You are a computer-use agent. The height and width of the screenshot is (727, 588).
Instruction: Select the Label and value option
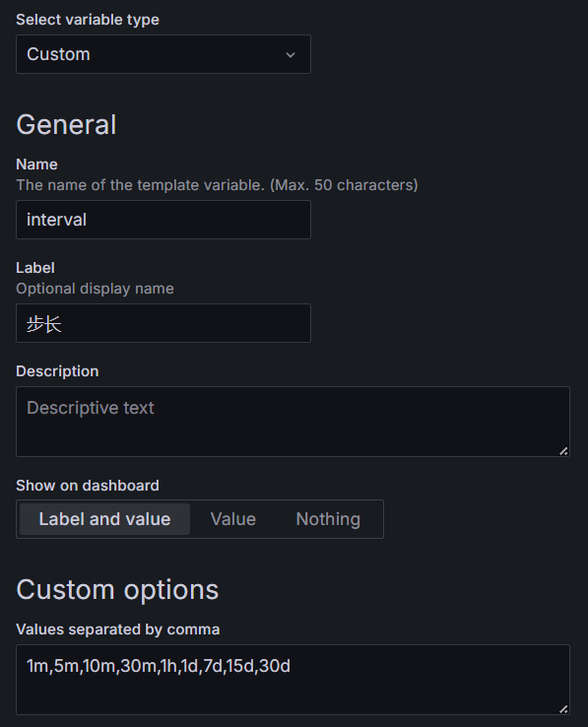(104, 519)
